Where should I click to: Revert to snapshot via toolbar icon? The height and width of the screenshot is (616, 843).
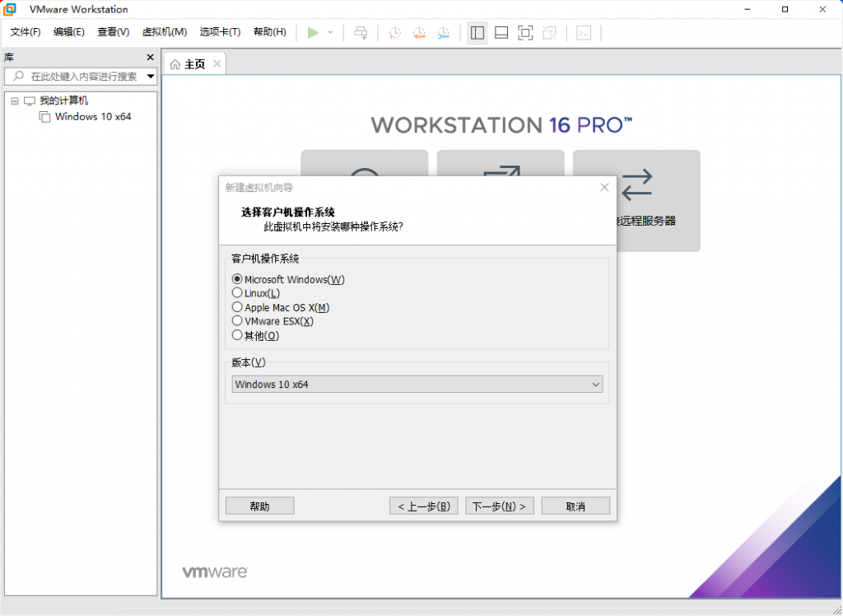419,33
